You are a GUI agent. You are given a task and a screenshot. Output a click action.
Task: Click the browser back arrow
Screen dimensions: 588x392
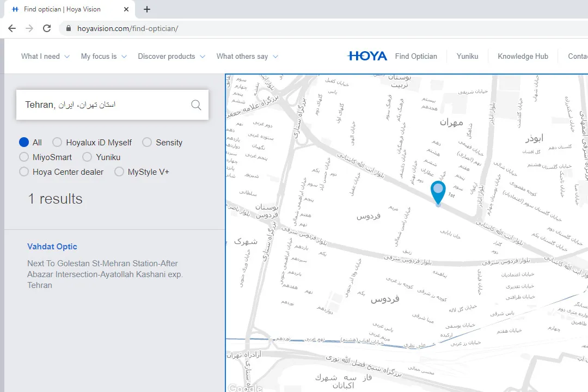tap(12, 28)
